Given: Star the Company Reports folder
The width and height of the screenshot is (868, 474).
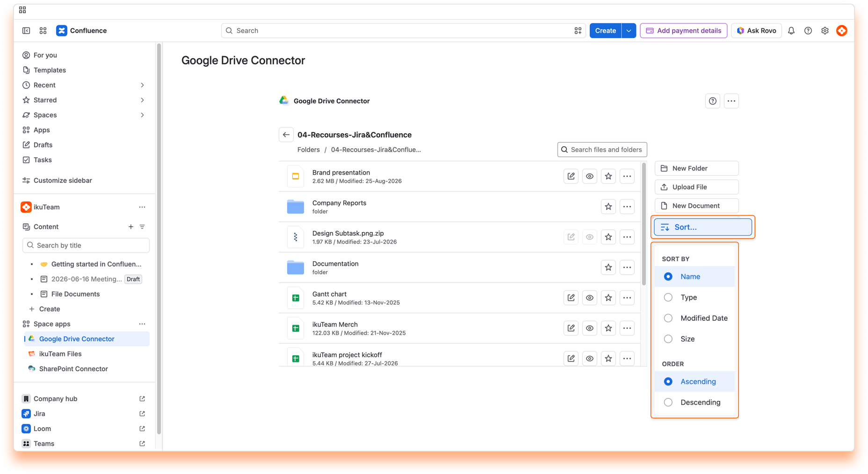Looking at the screenshot, I should tap(608, 207).
